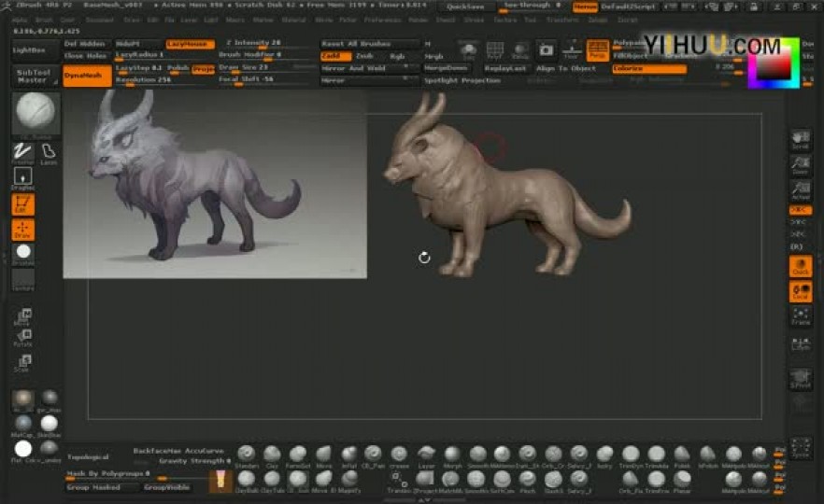The image size is (824, 504).
Task: Toggle Zadd mode
Action: 335,56
